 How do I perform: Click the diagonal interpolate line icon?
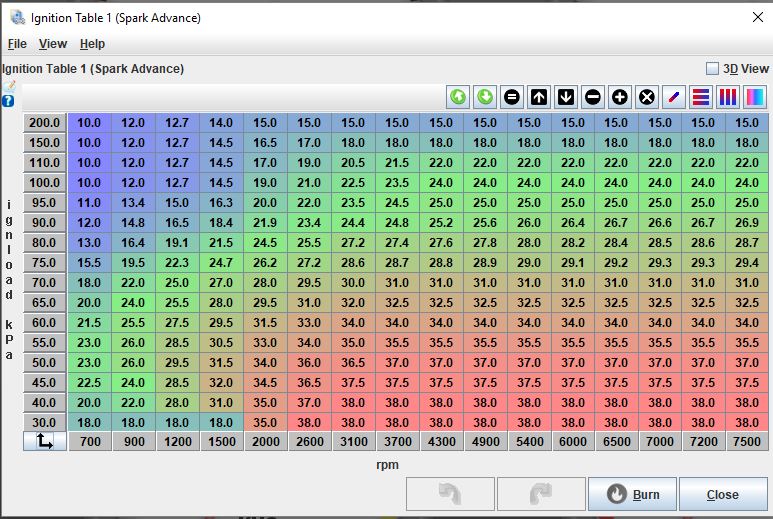[674, 97]
